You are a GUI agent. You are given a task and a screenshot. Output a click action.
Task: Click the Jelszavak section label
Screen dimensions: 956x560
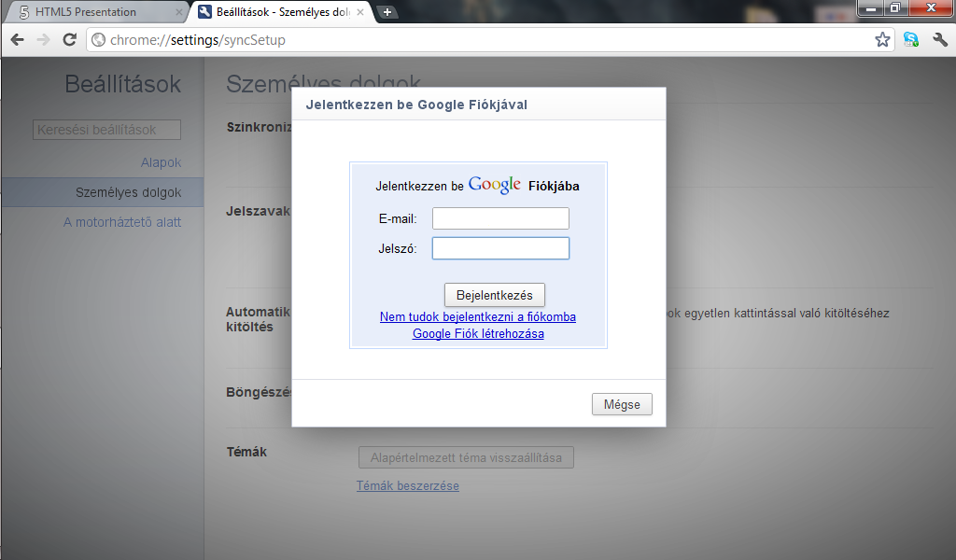tap(258, 212)
